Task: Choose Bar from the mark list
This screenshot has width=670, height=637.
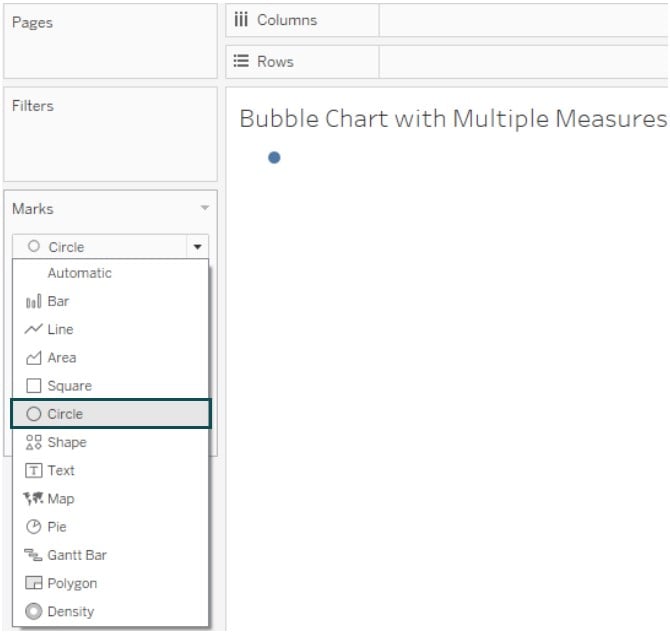Action: [x=111, y=301]
